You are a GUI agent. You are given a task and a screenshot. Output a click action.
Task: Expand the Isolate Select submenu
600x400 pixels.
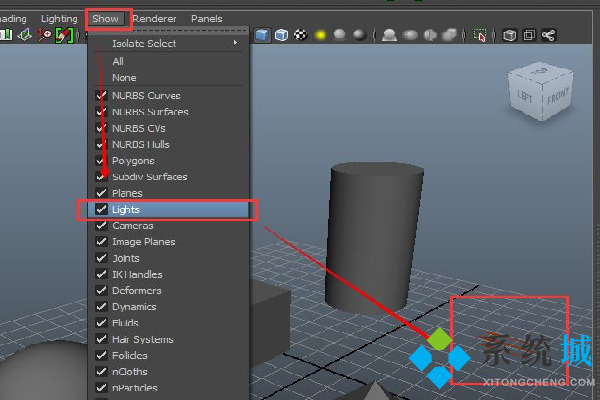[170, 43]
